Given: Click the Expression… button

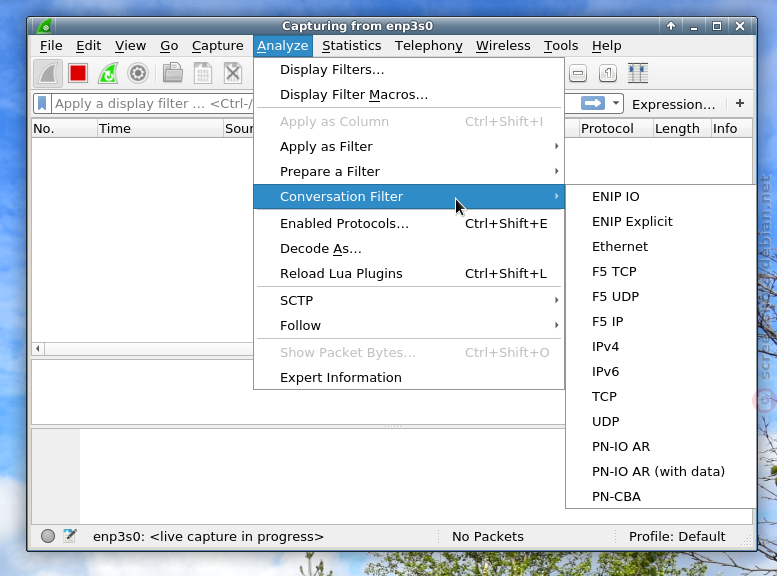Looking at the screenshot, I should [x=673, y=104].
